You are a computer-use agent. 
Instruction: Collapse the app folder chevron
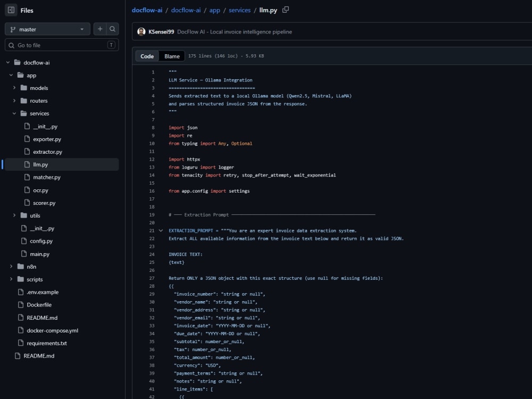(x=11, y=75)
